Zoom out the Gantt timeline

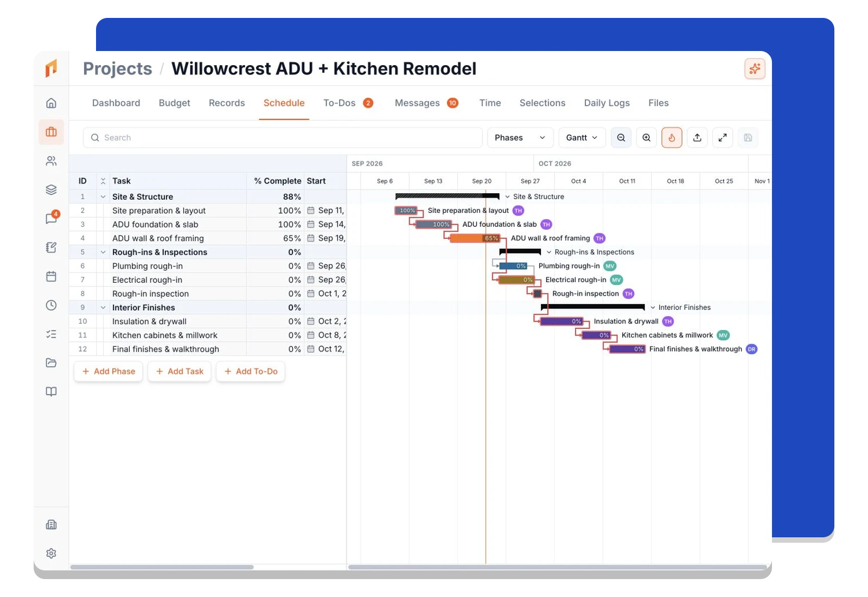point(621,138)
